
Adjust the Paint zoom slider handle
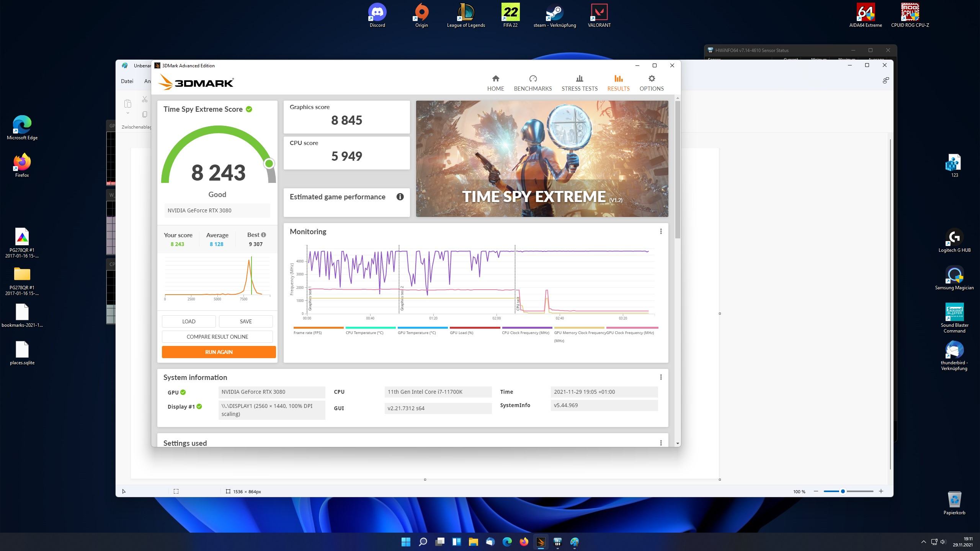pyautogui.click(x=843, y=491)
